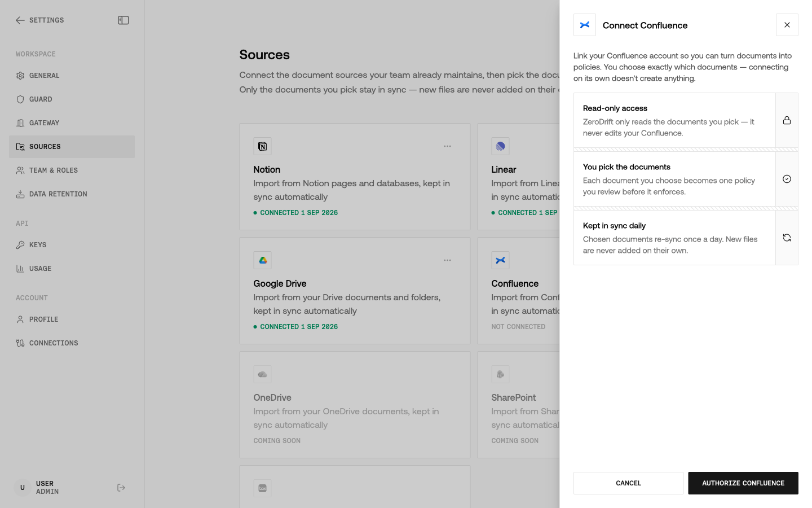The height and width of the screenshot is (508, 812).
Task: Click the Read-only access heading
Action: (x=615, y=108)
